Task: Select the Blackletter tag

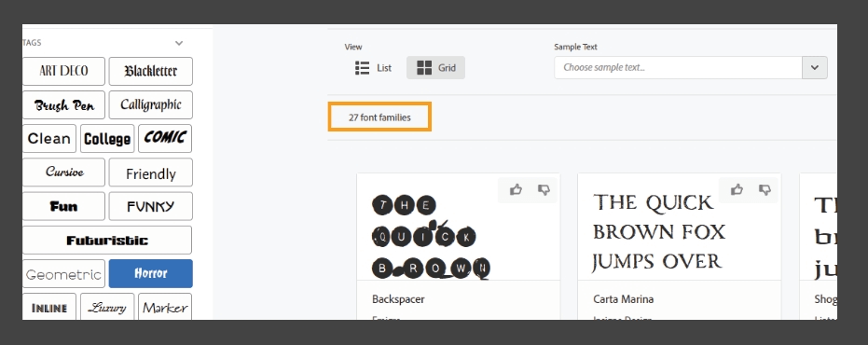Action: coord(151,72)
